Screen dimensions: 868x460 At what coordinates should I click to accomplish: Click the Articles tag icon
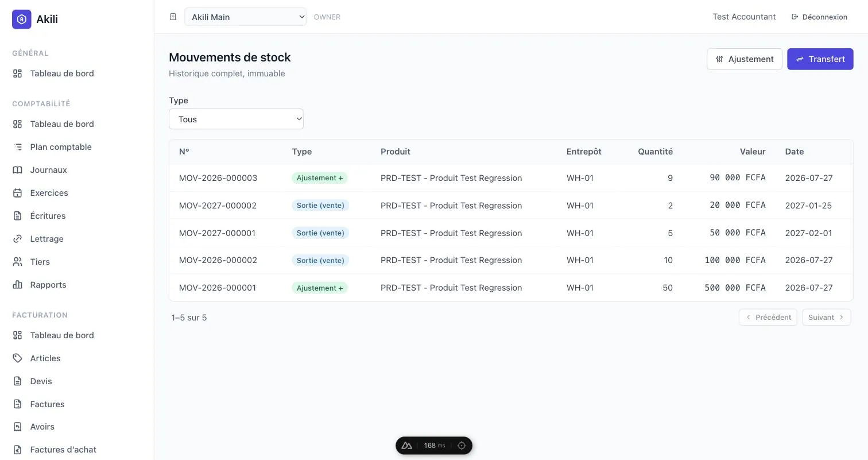[18, 358]
